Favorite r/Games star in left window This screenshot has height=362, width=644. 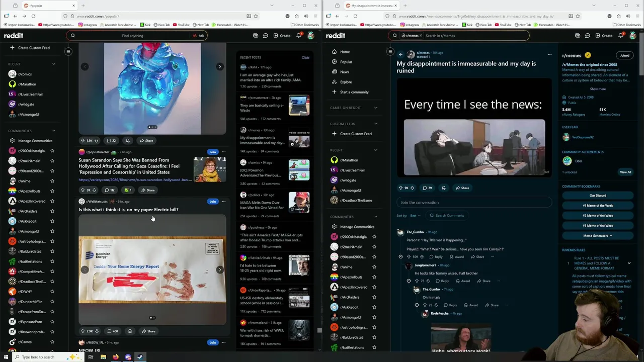tap(52, 342)
